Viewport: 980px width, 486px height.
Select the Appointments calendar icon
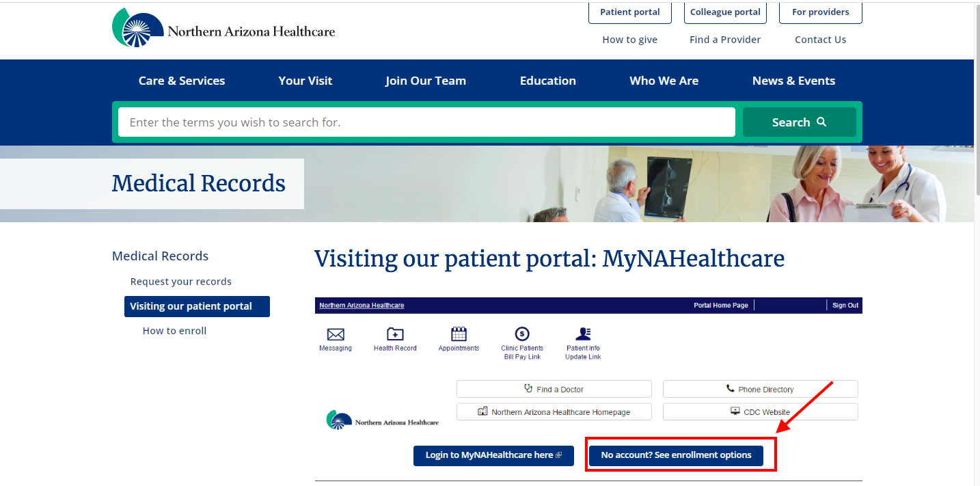[x=459, y=334]
